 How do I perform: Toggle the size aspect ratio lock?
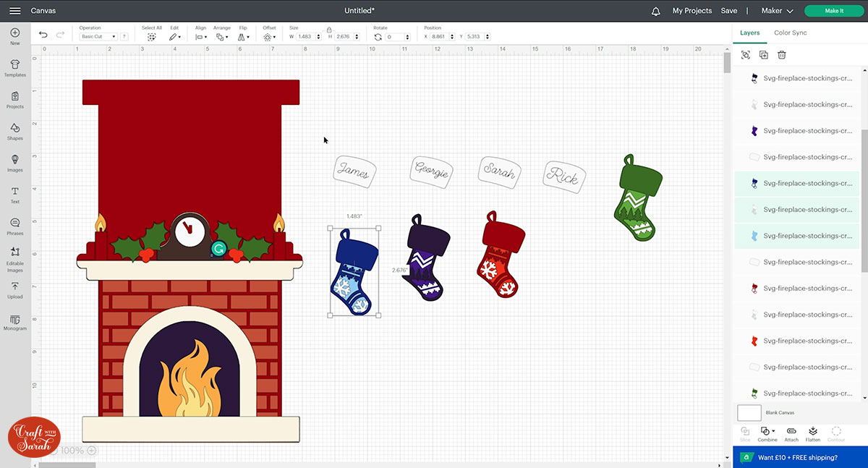point(329,30)
